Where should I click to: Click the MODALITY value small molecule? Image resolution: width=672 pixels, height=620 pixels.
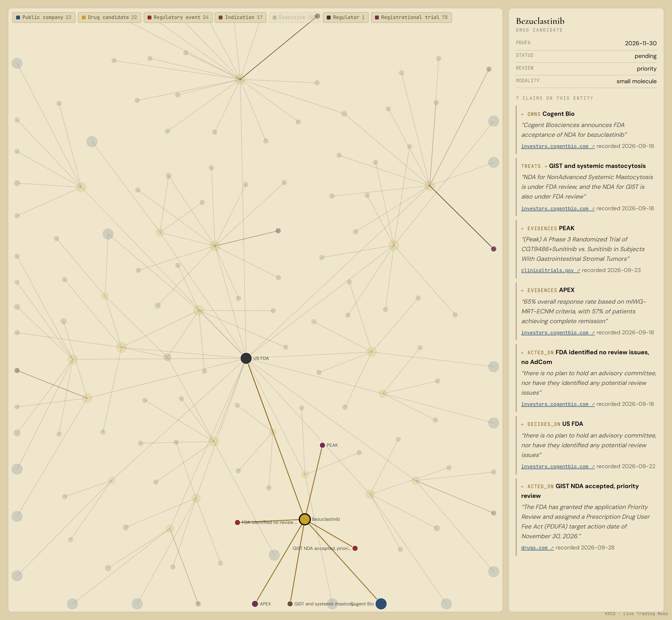click(636, 81)
